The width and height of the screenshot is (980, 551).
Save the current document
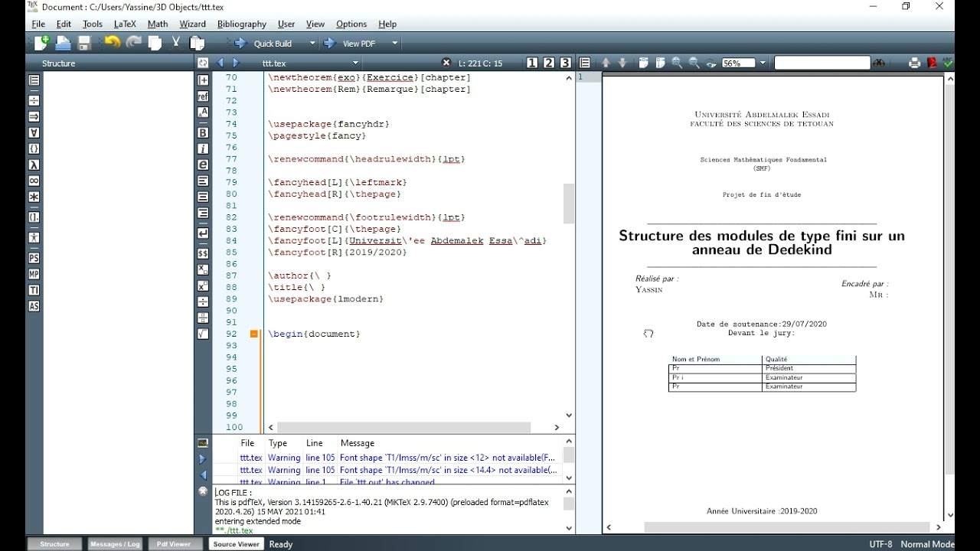(84, 44)
